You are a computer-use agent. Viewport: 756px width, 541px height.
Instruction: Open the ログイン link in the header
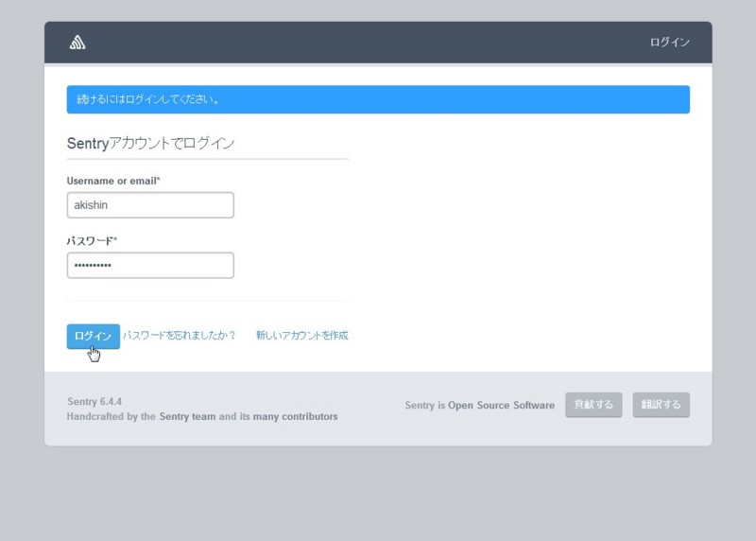tap(670, 43)
